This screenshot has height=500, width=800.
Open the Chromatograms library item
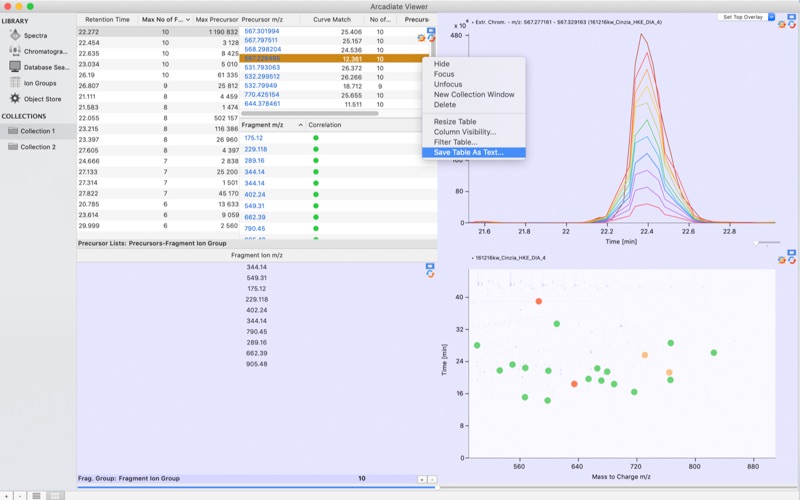[x=39, y=51]
